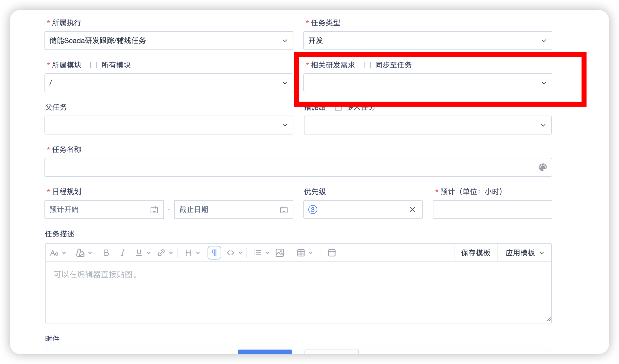The width and height of the screenshot is (619, 364).
Task: Click the Bold formatting icon
Action: tap(106, 253)
